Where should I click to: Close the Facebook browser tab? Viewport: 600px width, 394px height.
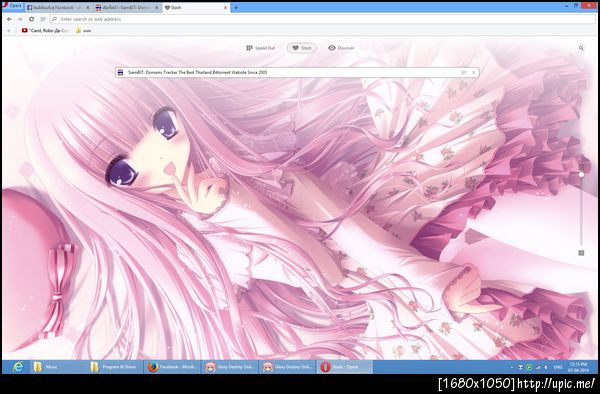[x=88, y=8]
